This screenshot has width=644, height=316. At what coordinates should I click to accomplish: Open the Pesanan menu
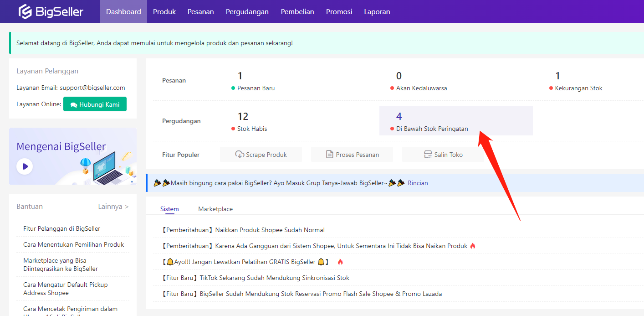pyautogui.click(x=201, y=12)
